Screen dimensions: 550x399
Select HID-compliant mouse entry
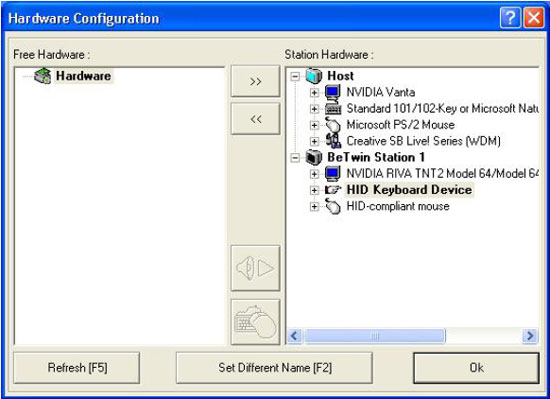point(398,206)
